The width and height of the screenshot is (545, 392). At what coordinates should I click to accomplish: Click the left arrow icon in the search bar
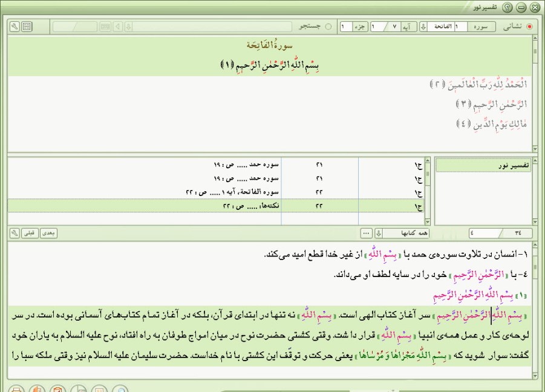(x=118, y=27)
